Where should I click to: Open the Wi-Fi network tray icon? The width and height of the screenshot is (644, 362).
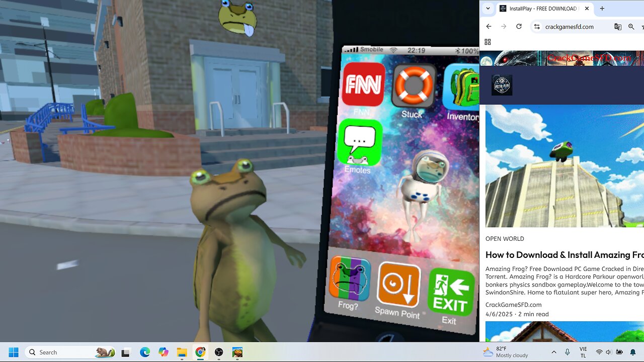(x=599, y=352)
